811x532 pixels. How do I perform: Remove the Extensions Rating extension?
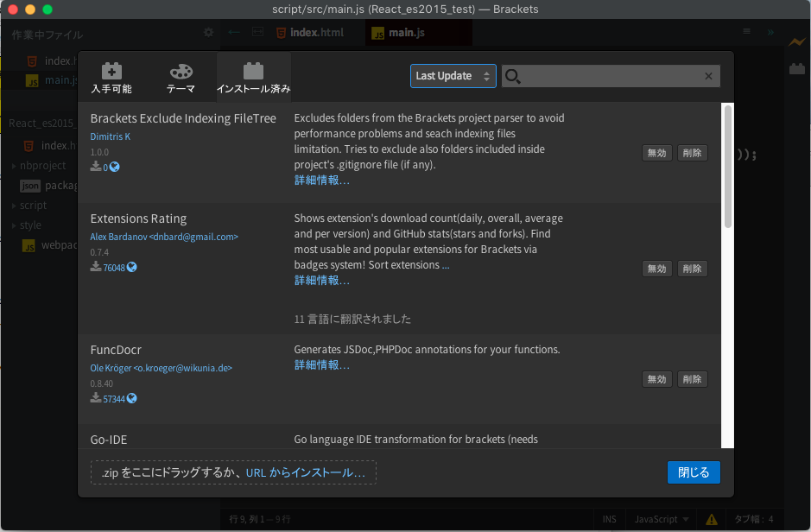click(x=692, y=269)
